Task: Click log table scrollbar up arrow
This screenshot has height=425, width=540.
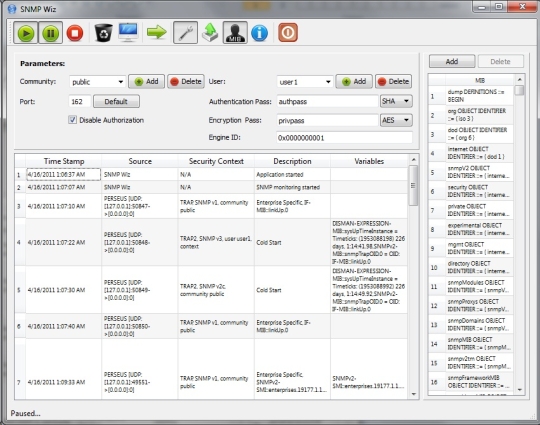Action: click(x=414, y=159)
